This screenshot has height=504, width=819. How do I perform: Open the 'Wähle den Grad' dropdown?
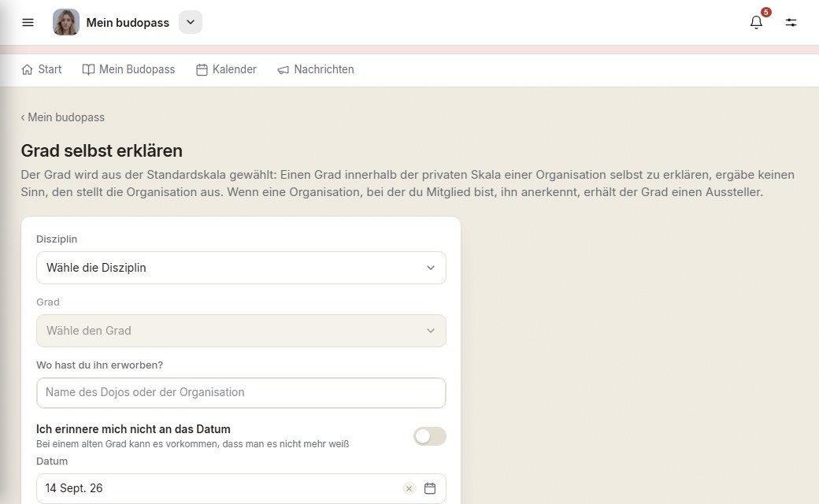241,331
